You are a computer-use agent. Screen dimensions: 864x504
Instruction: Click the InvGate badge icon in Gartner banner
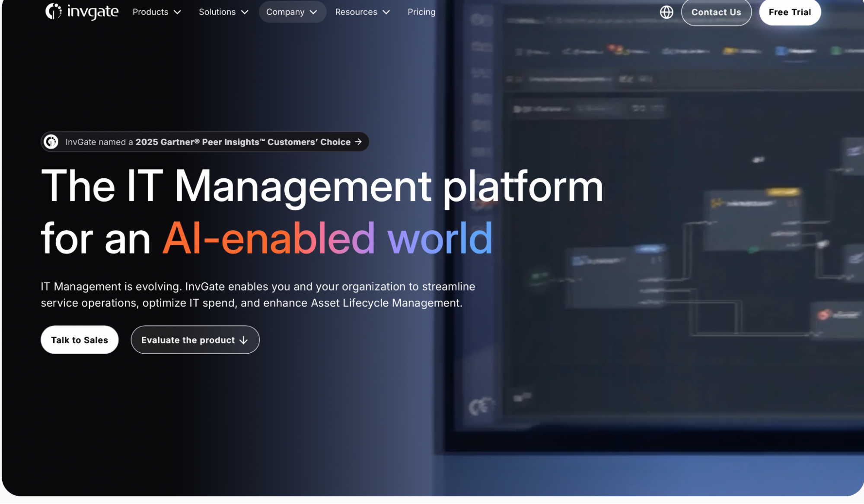click(x=51, y=142)
